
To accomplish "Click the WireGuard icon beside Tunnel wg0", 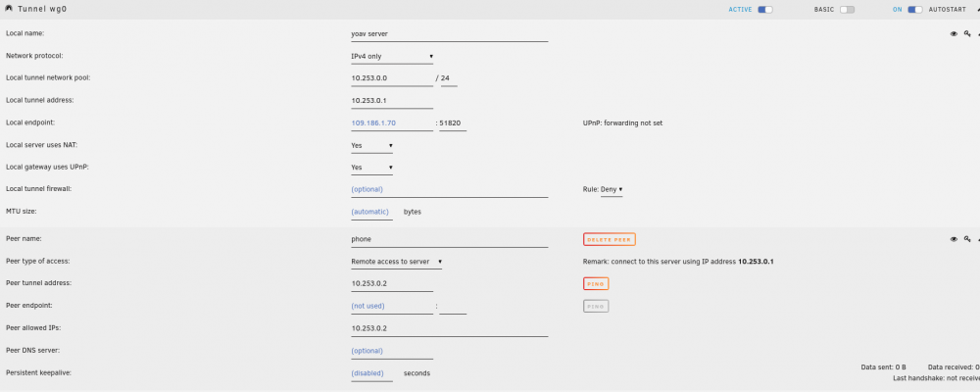I will coord(9,10).
